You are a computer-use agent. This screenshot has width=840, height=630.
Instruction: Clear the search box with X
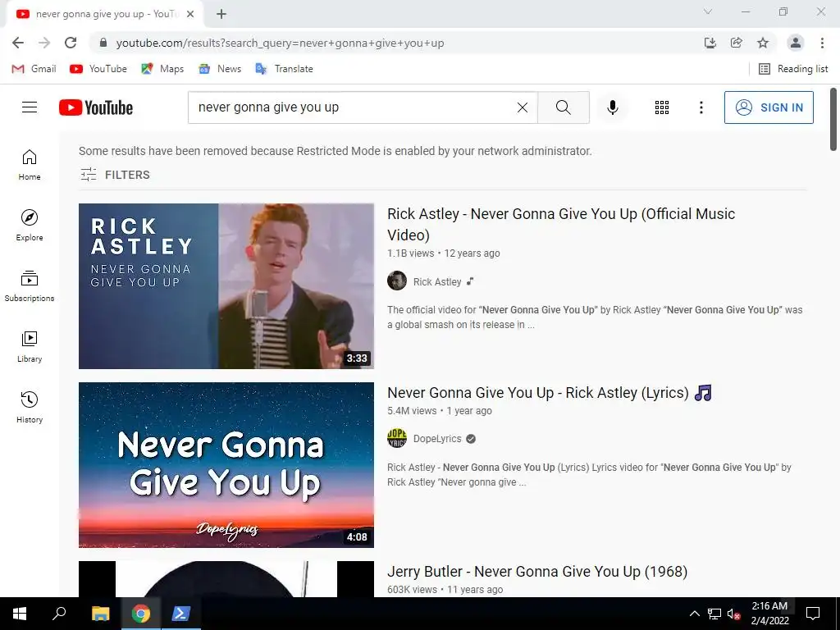tap(523, 107)
